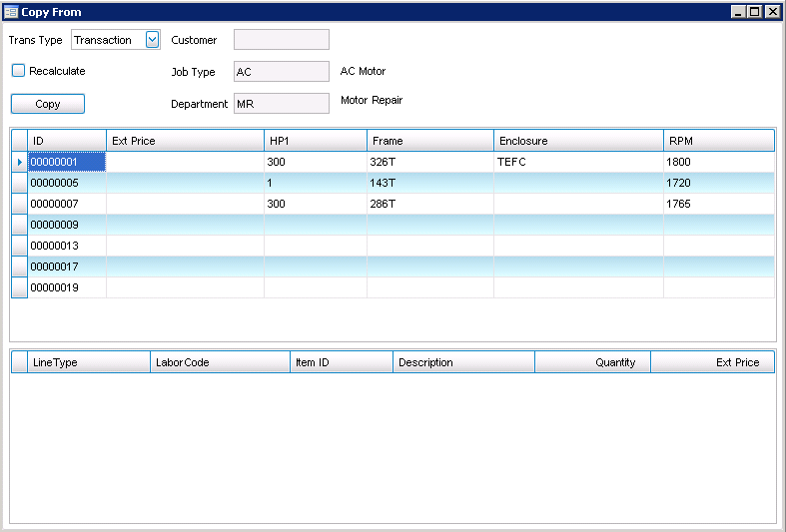
Task: Open the Trans Type dropdown
Action: (x=152, y=40)
